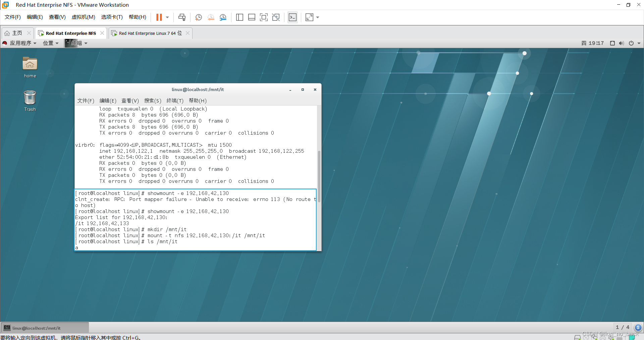Click the 'mkdir /mnt/it' command line
The width and height of the screenshot is (644, 340).
click(x=131, y=229)
